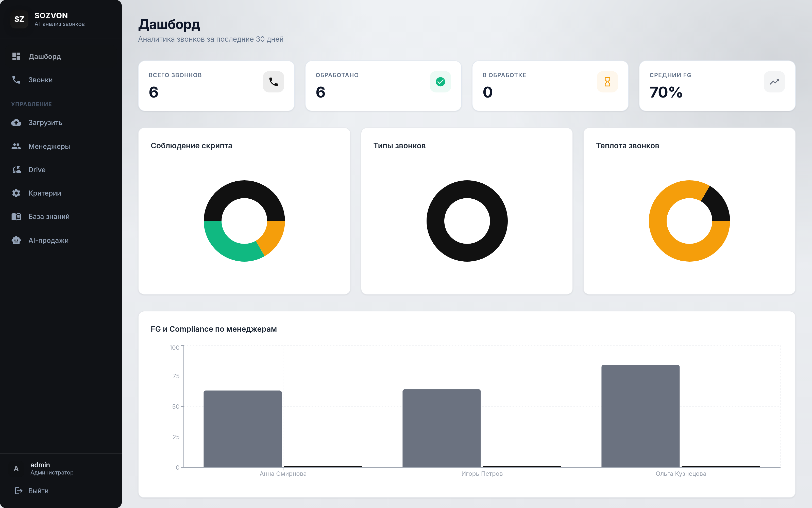Click the orange segment of Соблюдение скрипта donut

coord(272,236)
